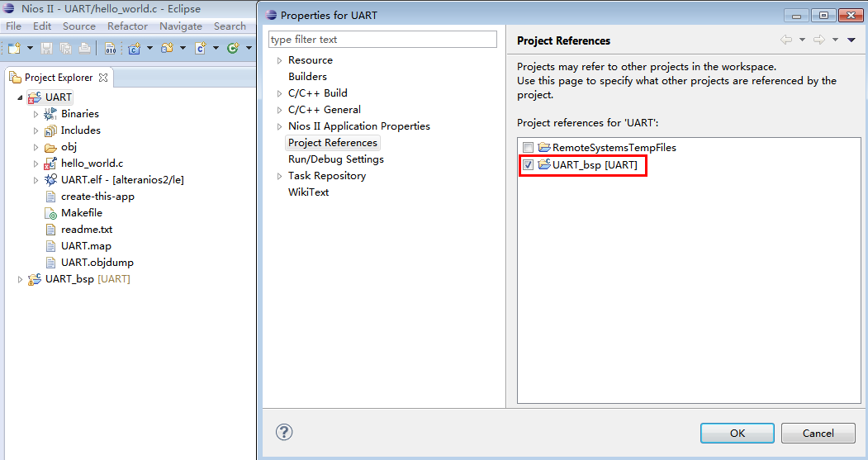Check the RemoteSystemsTempFiles checkbox

coord(528,147)
